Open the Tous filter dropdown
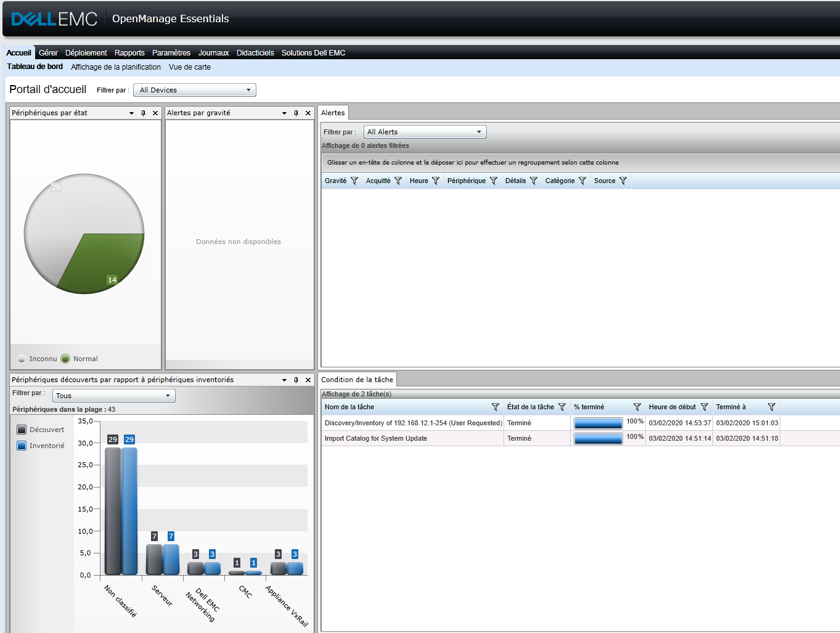The height and width of the screenshot is (633, 840). (x=114, y=396)
